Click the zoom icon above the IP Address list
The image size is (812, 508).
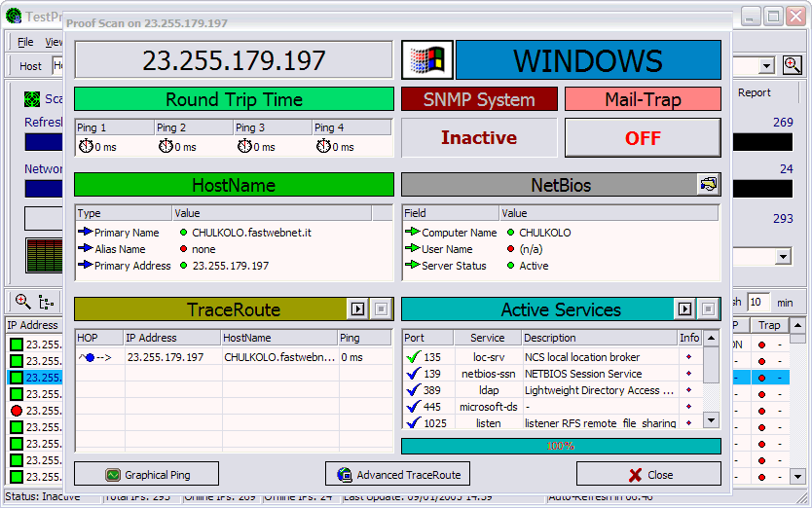click(22, 302)
